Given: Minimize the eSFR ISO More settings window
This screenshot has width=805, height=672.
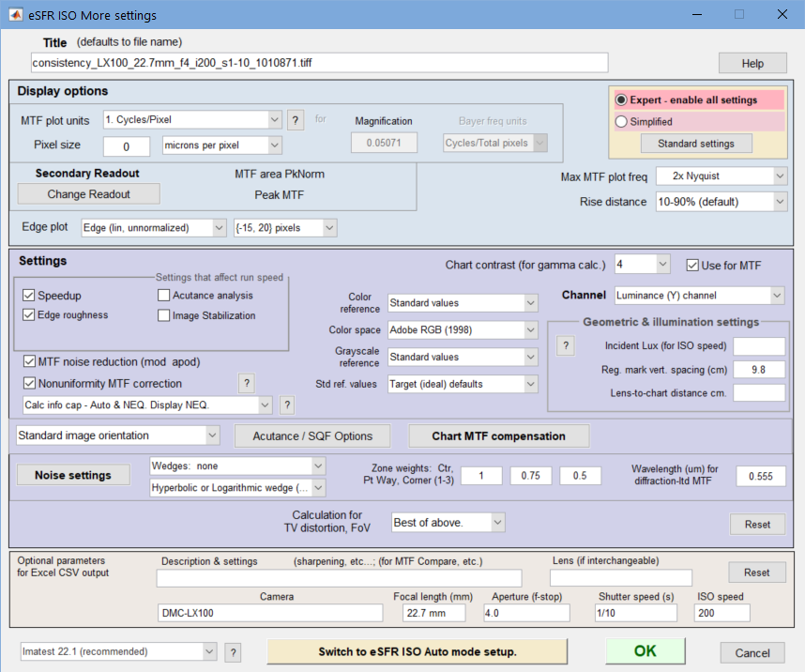Looking at the screenshot, I should click(697, 14).
